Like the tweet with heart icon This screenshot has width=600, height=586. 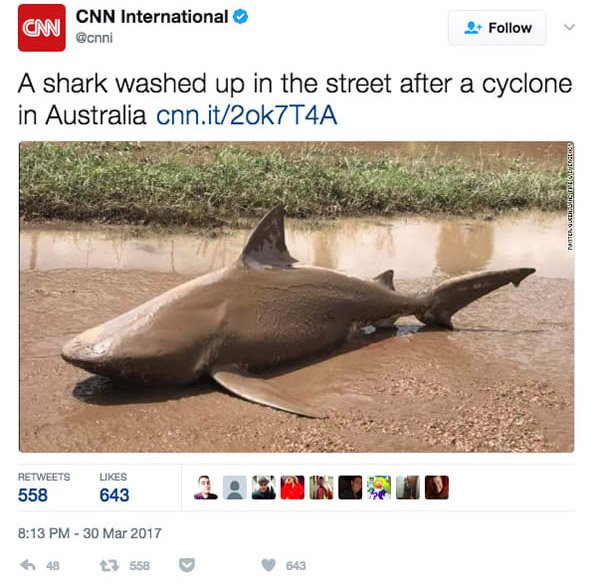pyautogui.click(x=268, y=565)
